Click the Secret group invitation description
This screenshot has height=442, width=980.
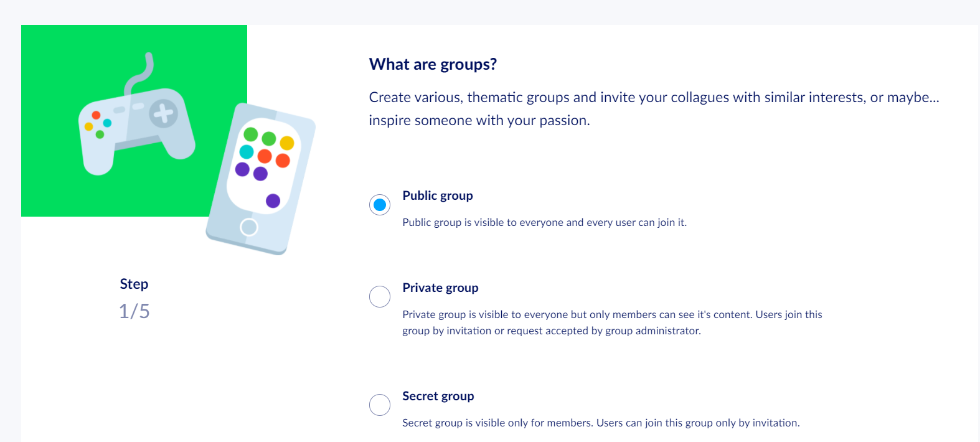(x=601, y=423)
